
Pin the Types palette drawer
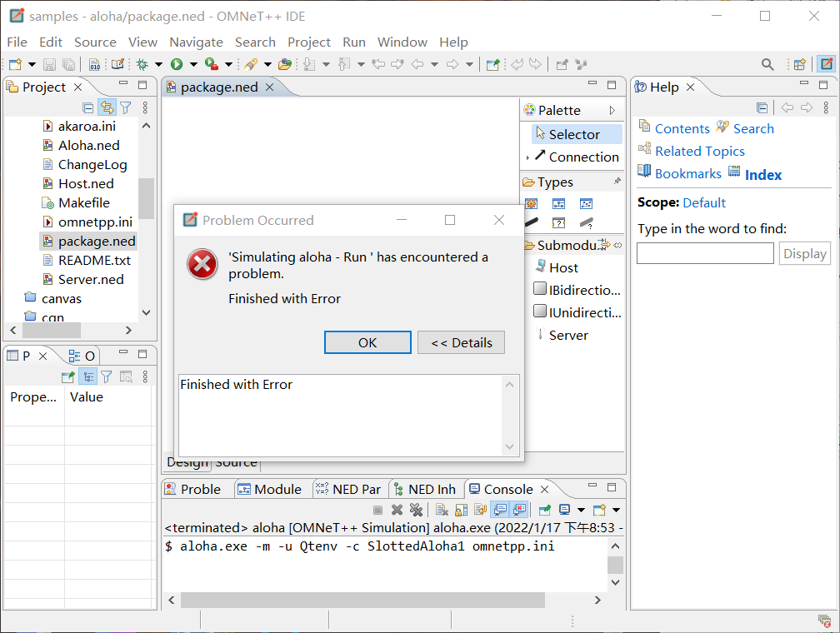click(x=617, y=182)
